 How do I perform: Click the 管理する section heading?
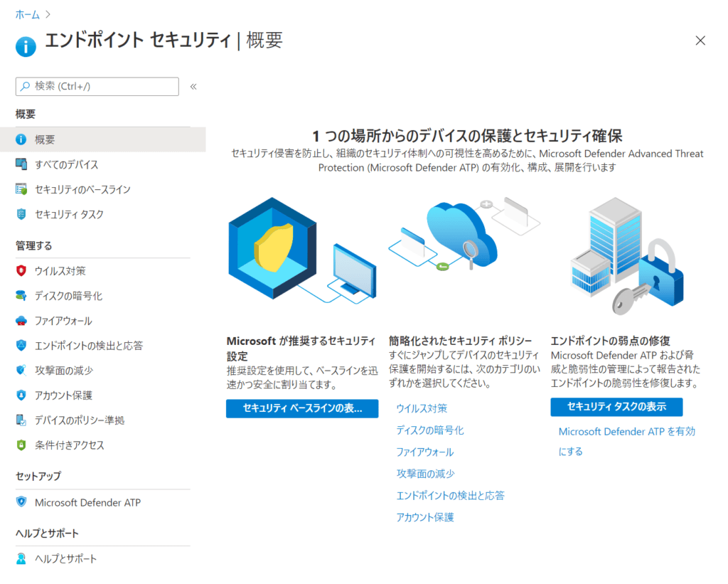pyautogui.click(x=34, y=245)
